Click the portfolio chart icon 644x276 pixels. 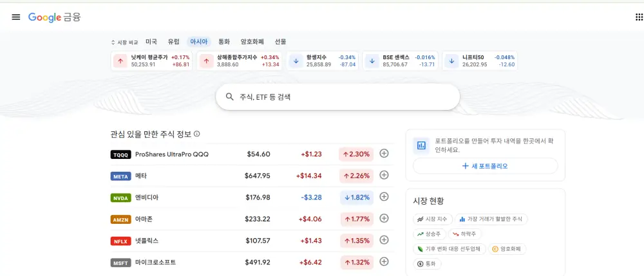tap(421, 145)
